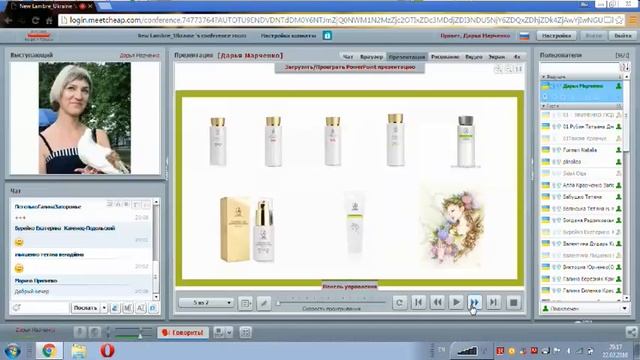Click the chat emoticon icon beside input

click(x=16, y=308)
